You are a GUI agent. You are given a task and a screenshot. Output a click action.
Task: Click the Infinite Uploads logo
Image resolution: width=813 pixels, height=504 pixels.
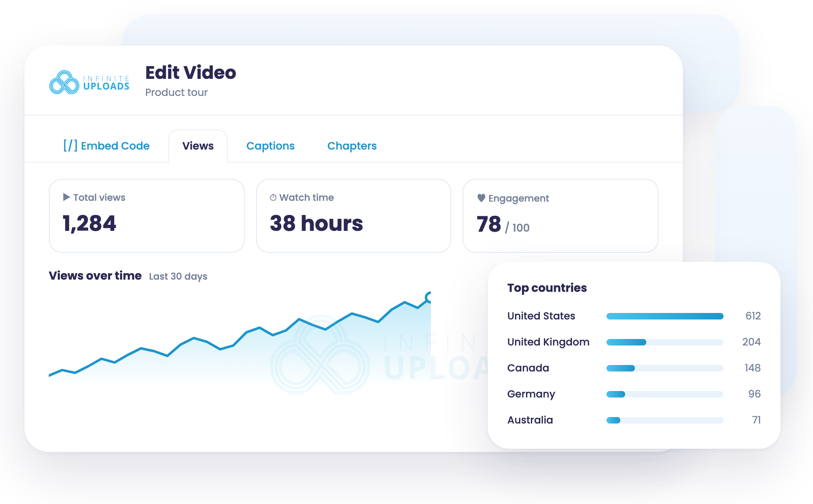tap(89, 83)
